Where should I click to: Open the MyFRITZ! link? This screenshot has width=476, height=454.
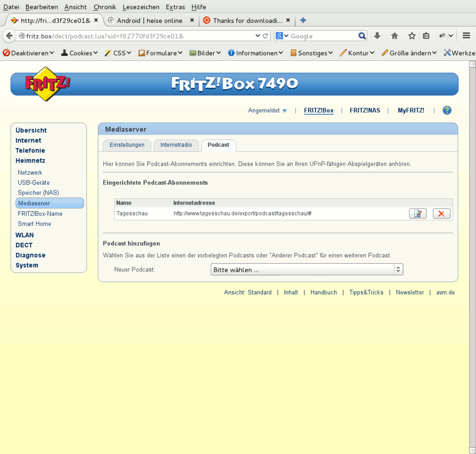(411, 110)
